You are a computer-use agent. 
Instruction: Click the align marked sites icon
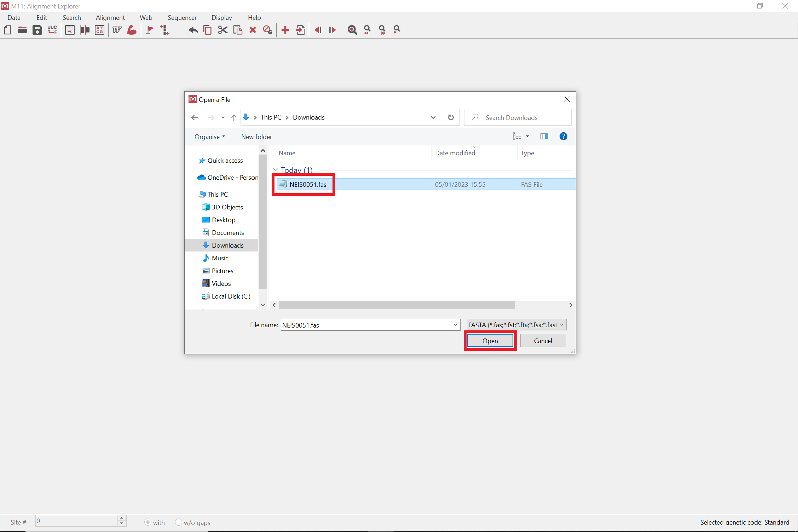pos(164,30)
